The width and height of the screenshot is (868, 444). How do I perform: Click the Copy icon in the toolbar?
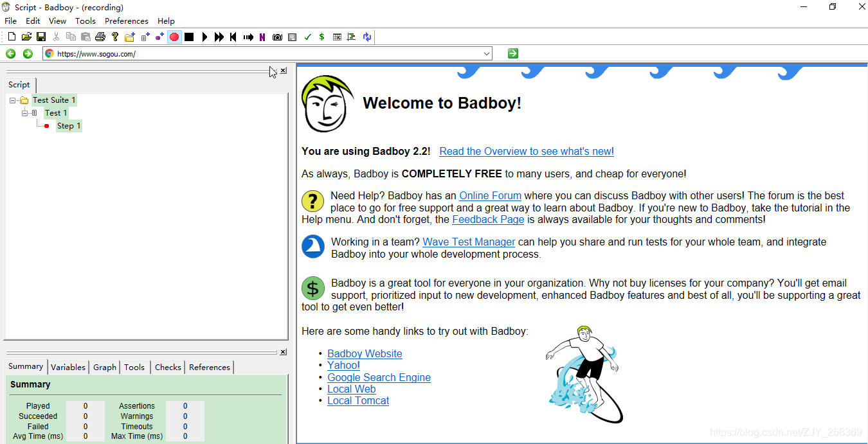coord(71,37)
